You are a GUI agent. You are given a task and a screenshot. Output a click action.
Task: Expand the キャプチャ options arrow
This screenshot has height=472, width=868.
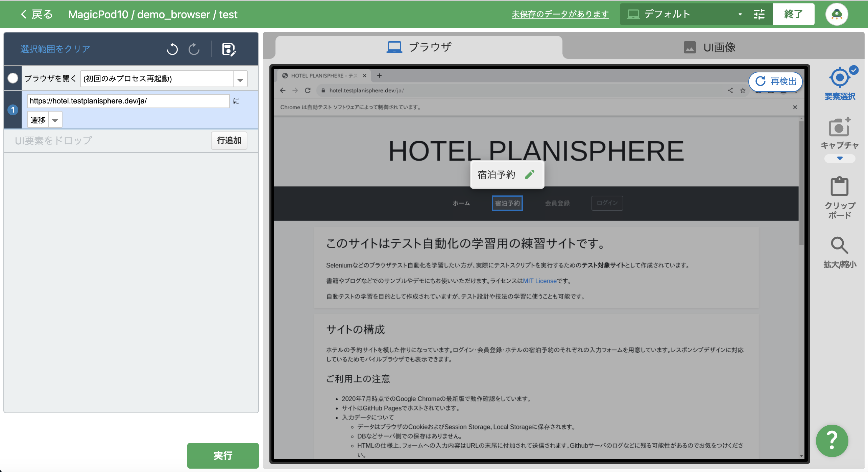pyautogui.click(x=840, y=158)
